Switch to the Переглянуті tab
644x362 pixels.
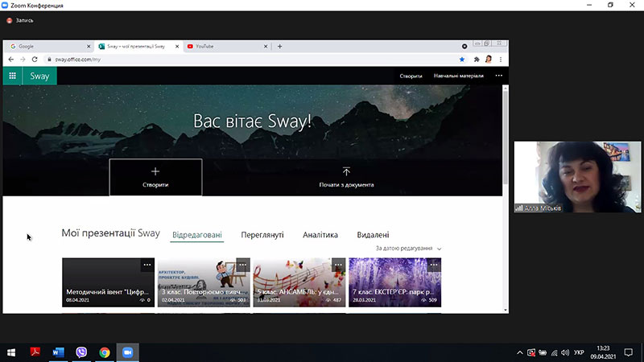[262, 235]
